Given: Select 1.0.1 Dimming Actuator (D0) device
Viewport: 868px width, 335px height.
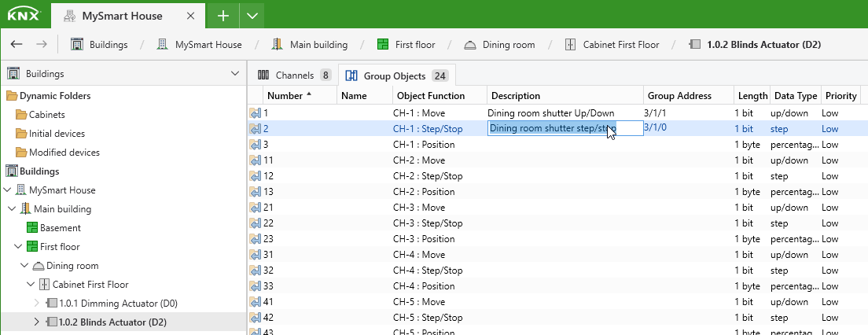Looking at the screenshot, I should [112, 303].
